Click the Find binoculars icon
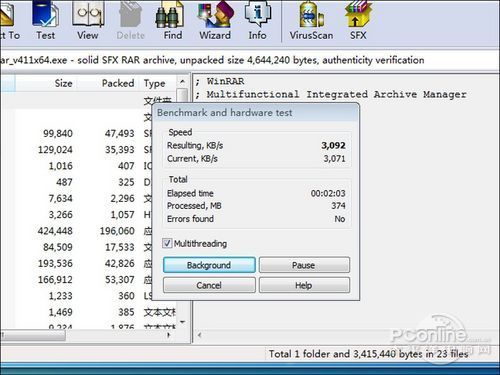Image resolution: width=500 pixels, height=375 pixels. 172,21
